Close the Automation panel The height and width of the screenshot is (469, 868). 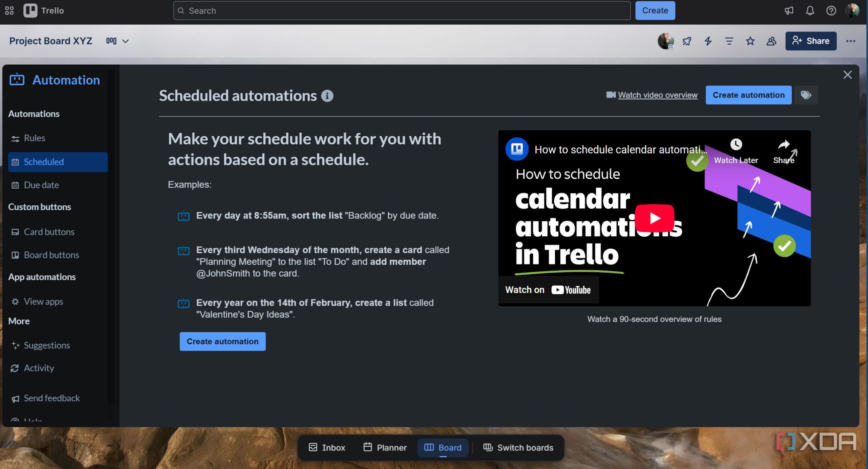[x=847, y=75]
